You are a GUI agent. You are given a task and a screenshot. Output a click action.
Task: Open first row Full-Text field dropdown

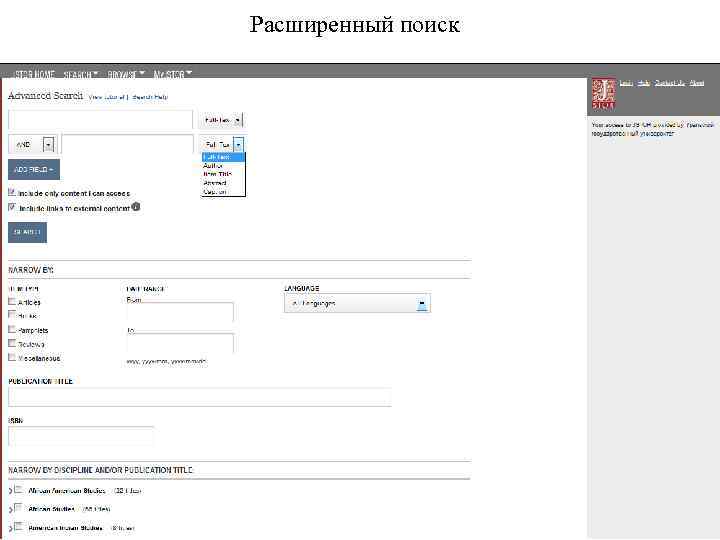[x=221, y=120]
